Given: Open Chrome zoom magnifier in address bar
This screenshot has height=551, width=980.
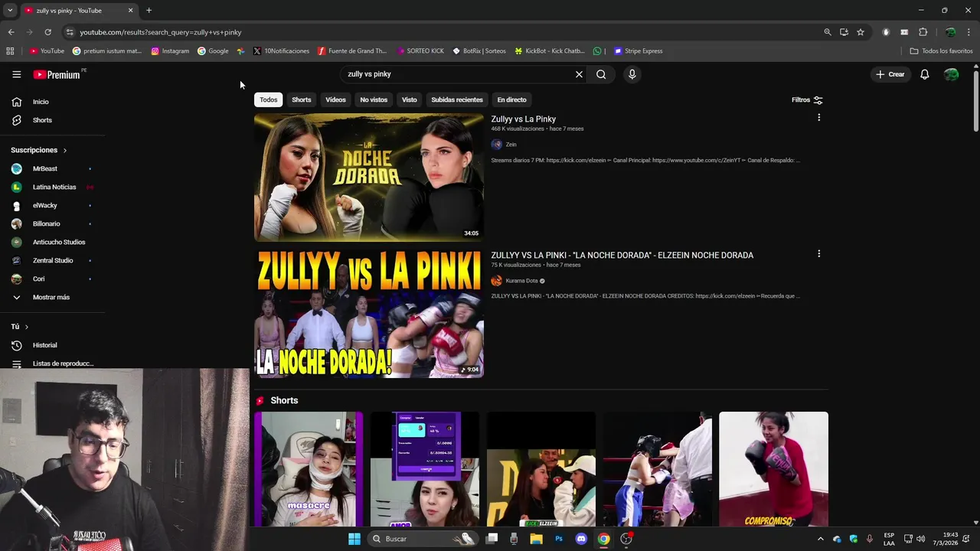Looking at the screenshot, I should tap(827, 32).
